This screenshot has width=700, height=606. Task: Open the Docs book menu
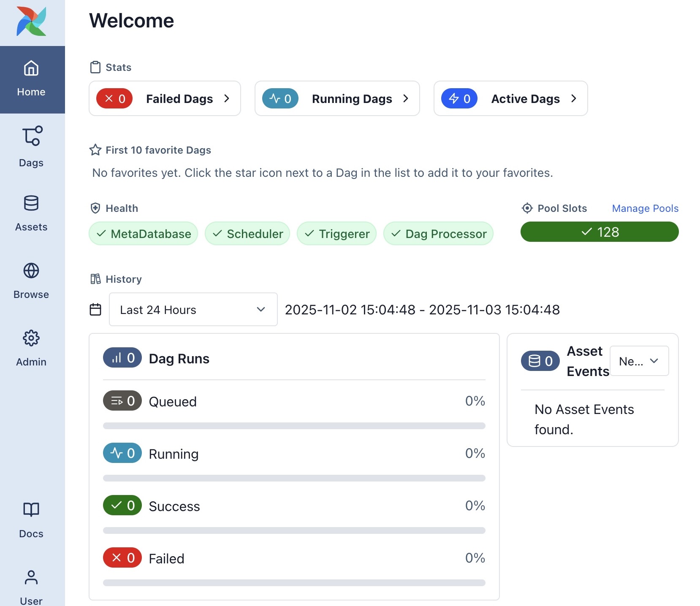31,519
